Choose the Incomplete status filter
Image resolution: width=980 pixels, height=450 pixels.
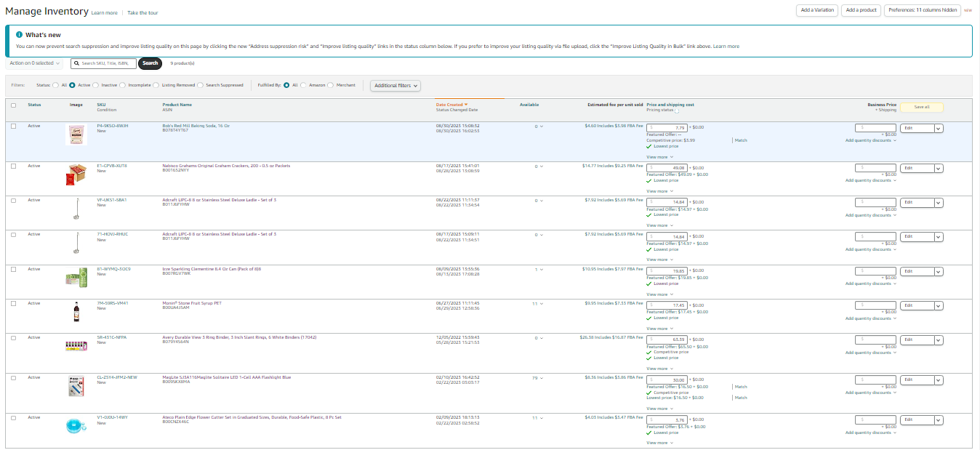click(122, 85)
